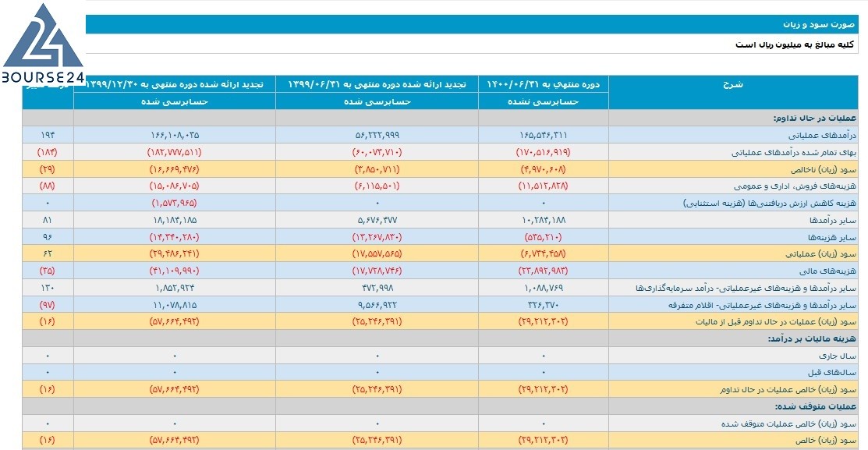
Task: Select the red value (۱۸۲,۷۷۷,۵۱۱)
Action: (175, 152)
